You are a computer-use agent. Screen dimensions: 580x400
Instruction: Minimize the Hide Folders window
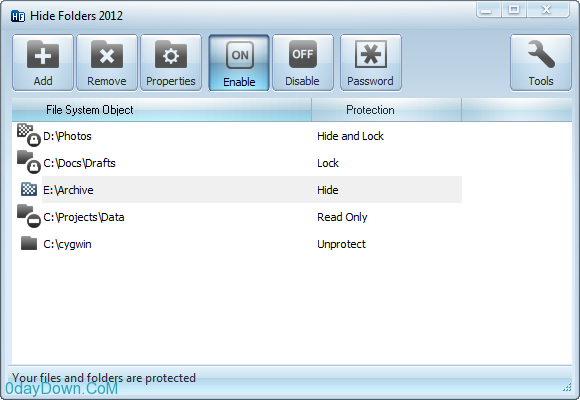click(489, 10)
